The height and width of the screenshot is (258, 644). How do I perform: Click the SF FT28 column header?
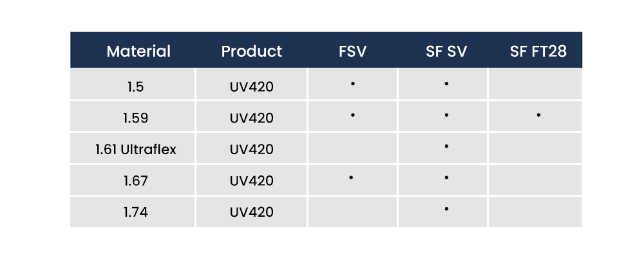[538, 52]
